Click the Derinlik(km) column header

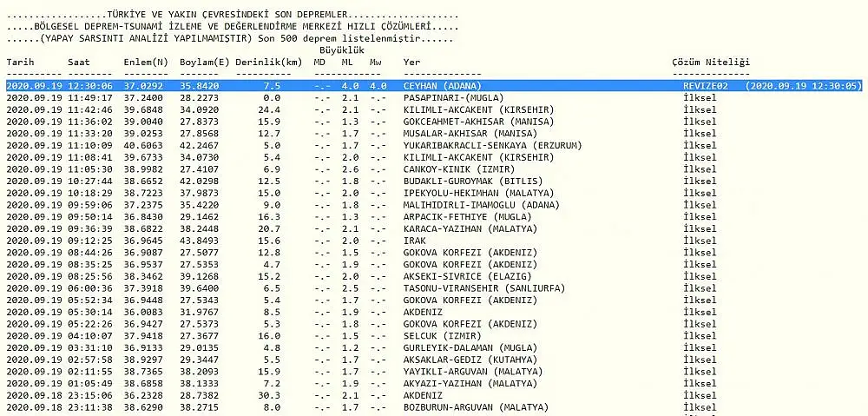268,62
